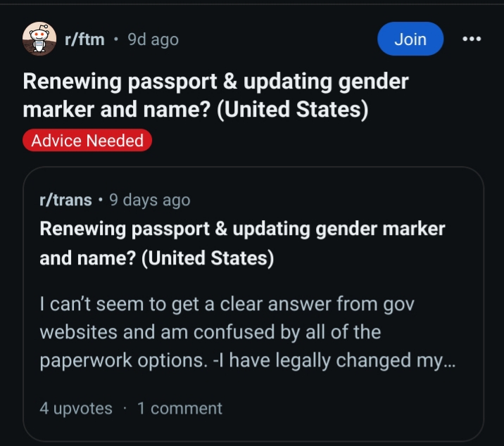Image resolution: width=504 pixels, height=446 pixels.
Task: Select the 'websites and am confused' line
Action: (x=210, y=332)
